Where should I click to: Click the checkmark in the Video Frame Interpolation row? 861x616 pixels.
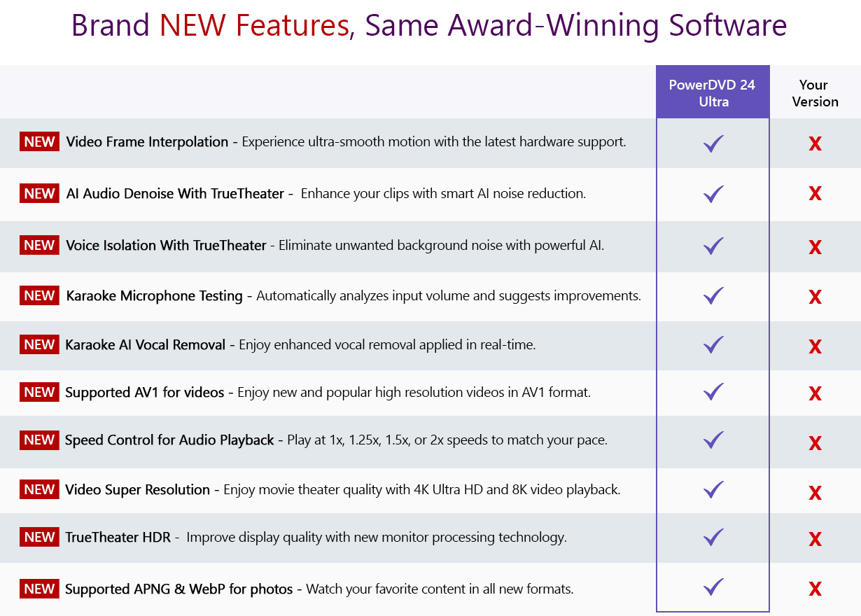click(x=713, y=144)
